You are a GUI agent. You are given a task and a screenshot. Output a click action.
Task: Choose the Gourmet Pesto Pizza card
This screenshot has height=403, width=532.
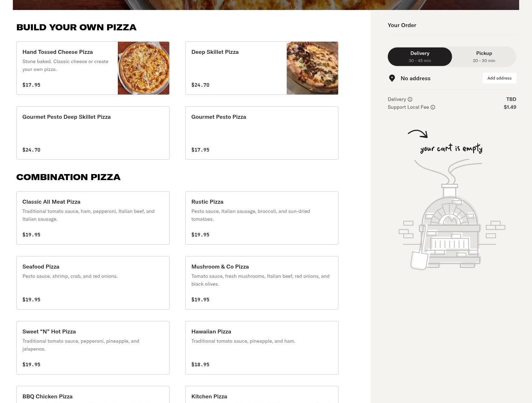tap(262, 133)
